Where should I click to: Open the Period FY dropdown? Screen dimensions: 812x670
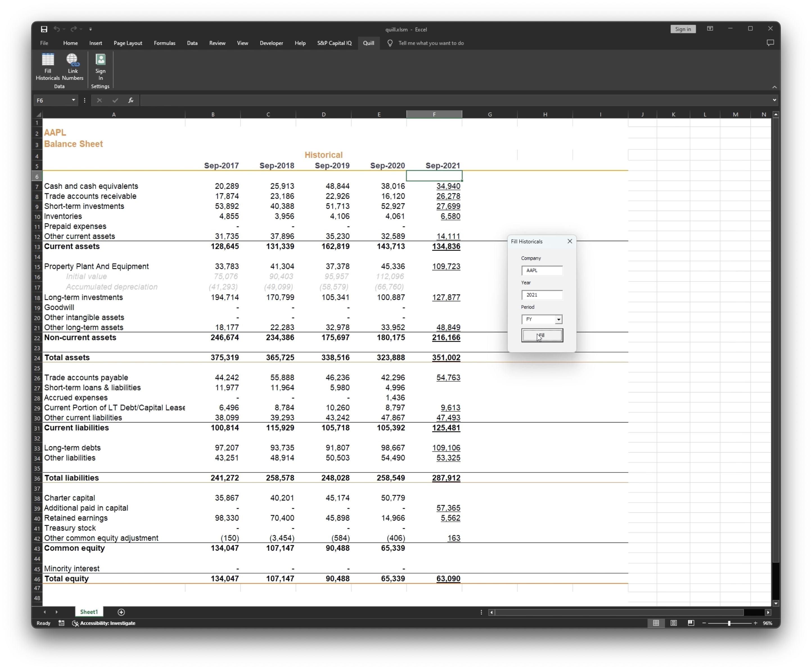(558, 320)
